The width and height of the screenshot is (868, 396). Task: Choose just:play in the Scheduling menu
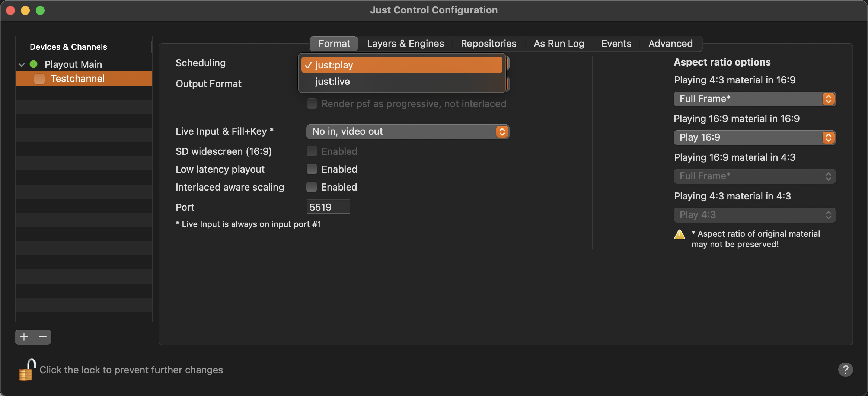click(402, 65)
